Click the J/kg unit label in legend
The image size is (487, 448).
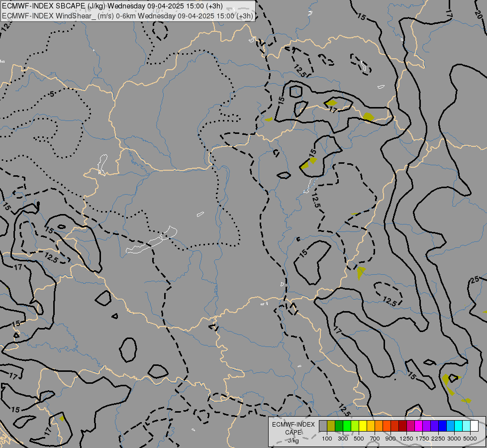[293, 441]
